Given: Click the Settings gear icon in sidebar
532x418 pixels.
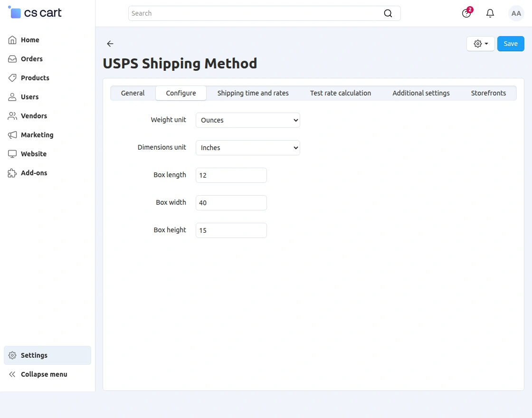Looking at the screenshot, I should point(12,355).
